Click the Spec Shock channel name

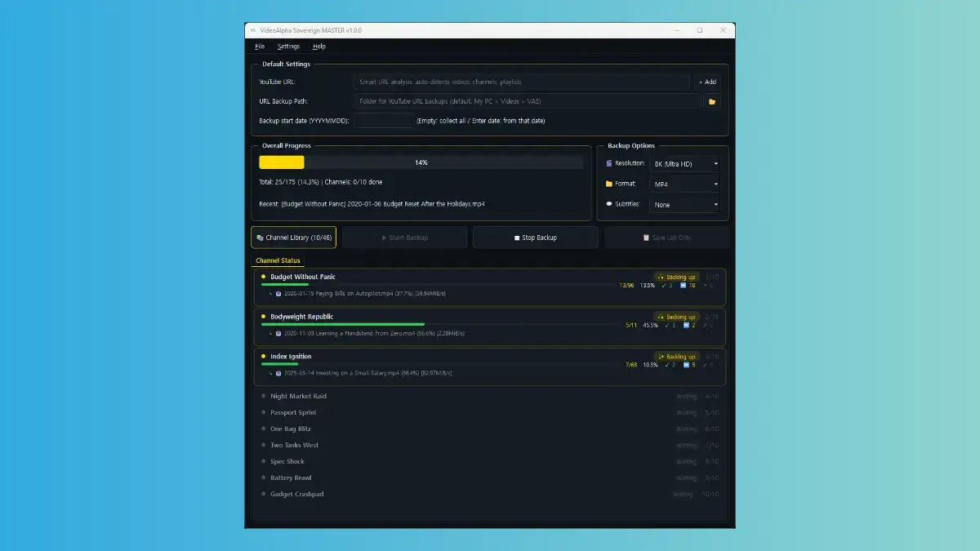287,461
